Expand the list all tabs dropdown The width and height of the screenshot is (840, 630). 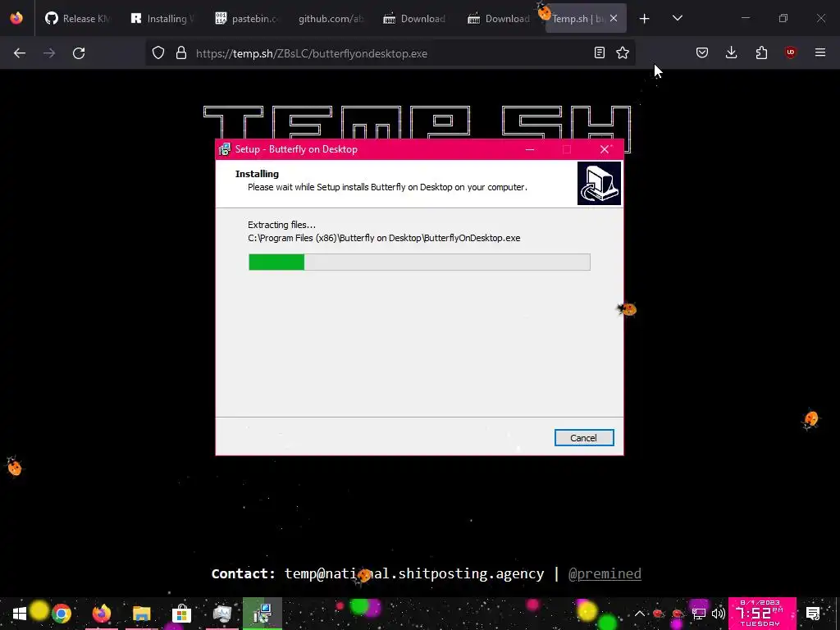click(x=677, y=18)
